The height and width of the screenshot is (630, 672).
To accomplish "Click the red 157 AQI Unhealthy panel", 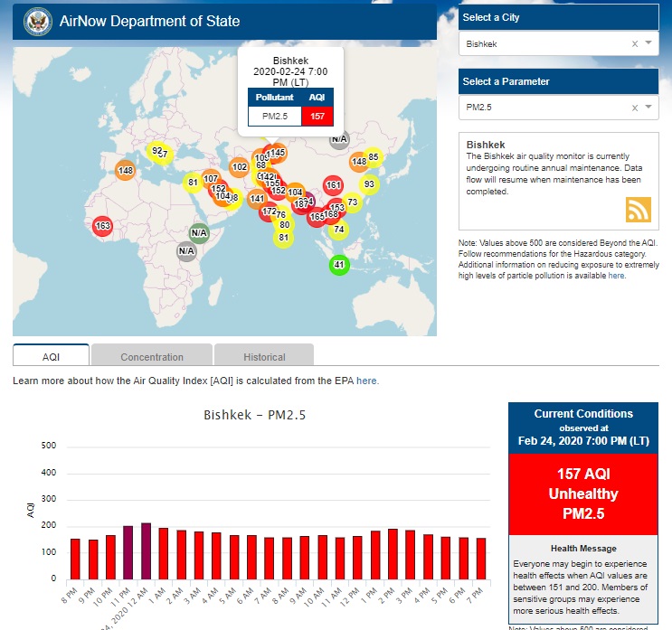I will click(583, 494).
